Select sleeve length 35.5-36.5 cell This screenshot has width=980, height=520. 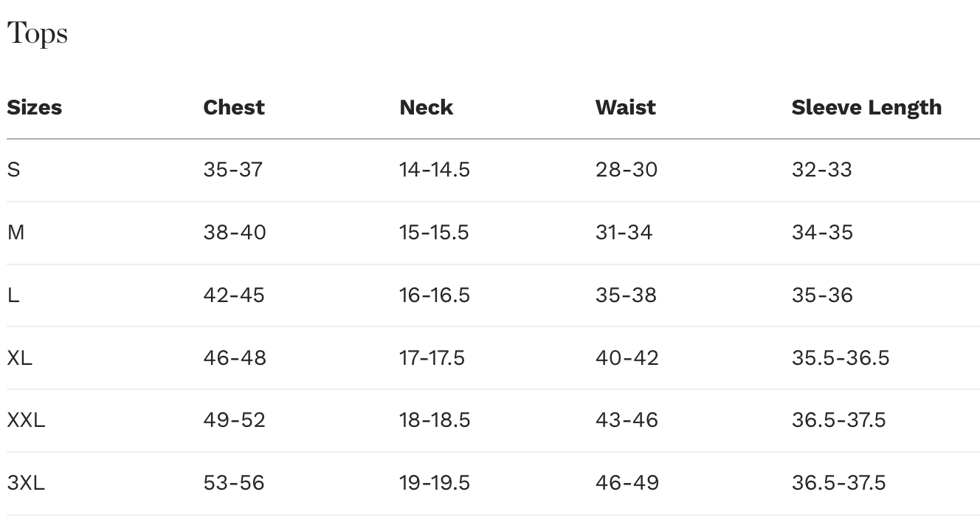pyautogui.click(x=841, y=358)
